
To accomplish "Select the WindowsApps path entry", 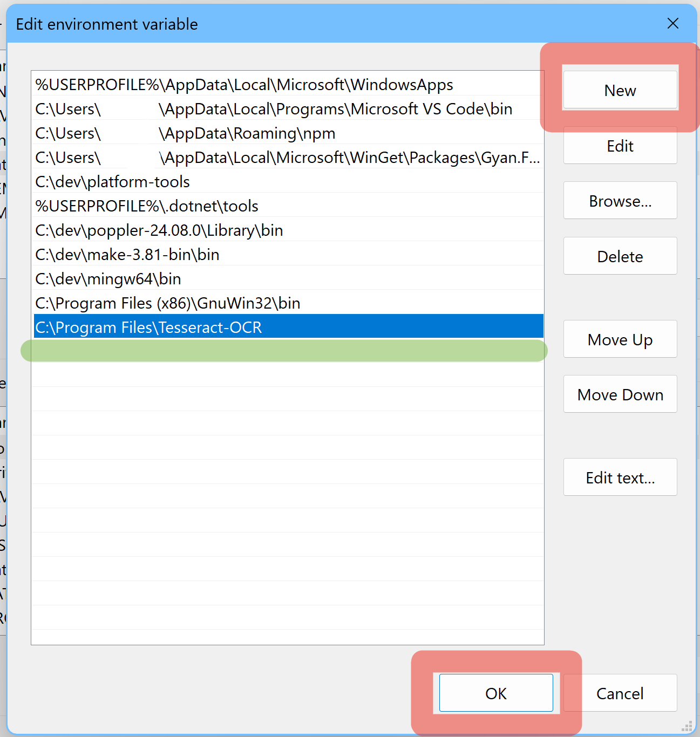I will tap(244, 85).
